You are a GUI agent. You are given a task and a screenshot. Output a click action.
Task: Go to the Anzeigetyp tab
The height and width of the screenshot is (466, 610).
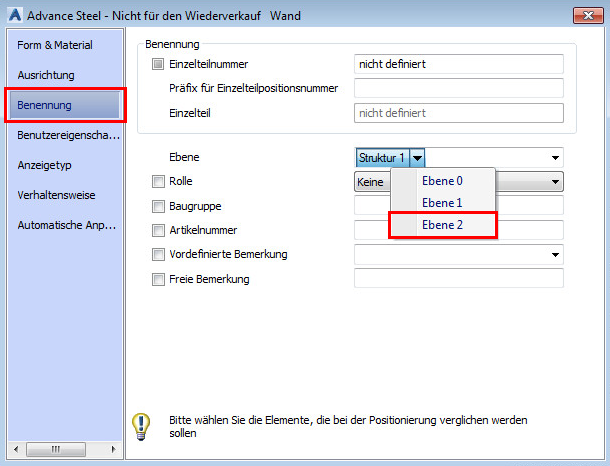pyautogui.click(x=44, y=165)
